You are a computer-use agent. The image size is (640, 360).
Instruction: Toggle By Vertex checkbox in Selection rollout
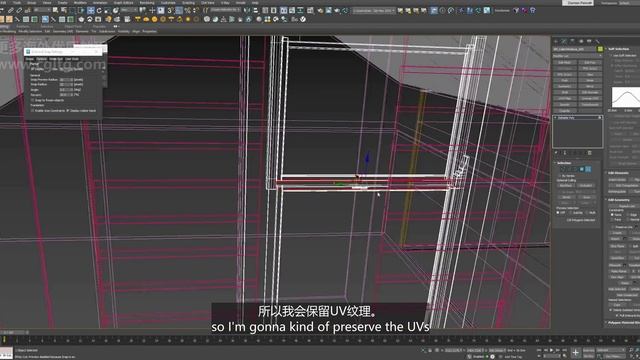click(560, 176)
